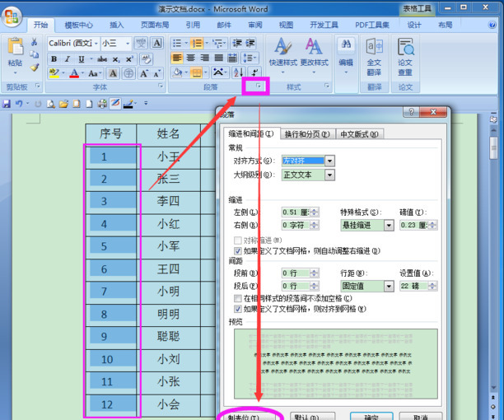Click the spacing set-value field
The image size is (504, 420).
[414, 286]
